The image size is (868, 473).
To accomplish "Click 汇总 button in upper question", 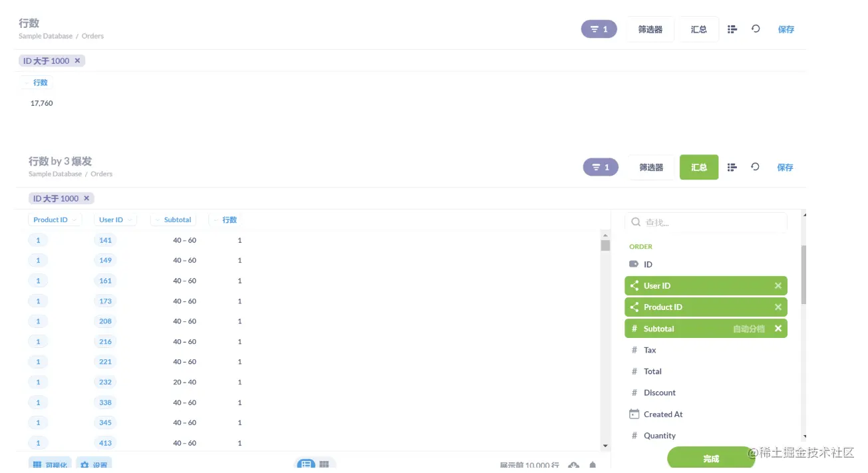I will click(699, 29).
